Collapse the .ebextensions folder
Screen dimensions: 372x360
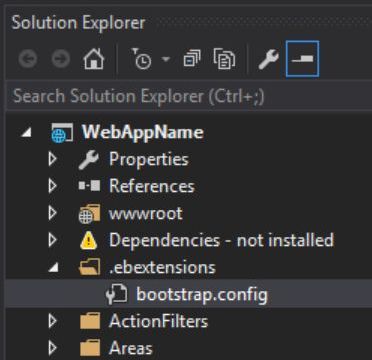[53, 268]
